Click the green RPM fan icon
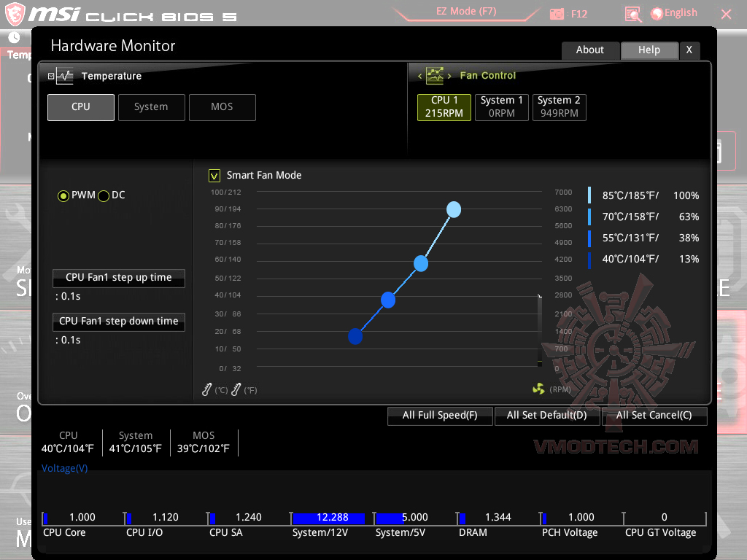The width and height of the screenshot is (747, 560). [x=538, y=389]
